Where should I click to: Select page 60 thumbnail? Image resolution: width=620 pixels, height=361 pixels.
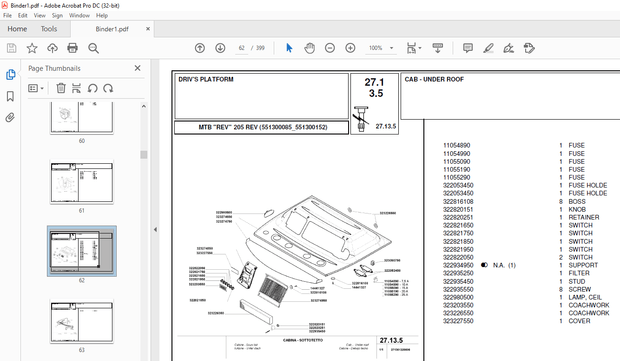[81, 117]
